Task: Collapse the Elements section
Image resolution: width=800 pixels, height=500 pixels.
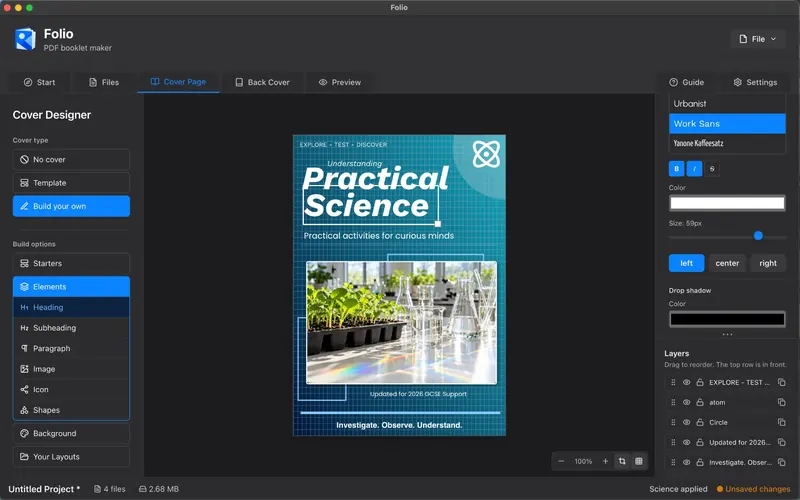Action: 71,287
